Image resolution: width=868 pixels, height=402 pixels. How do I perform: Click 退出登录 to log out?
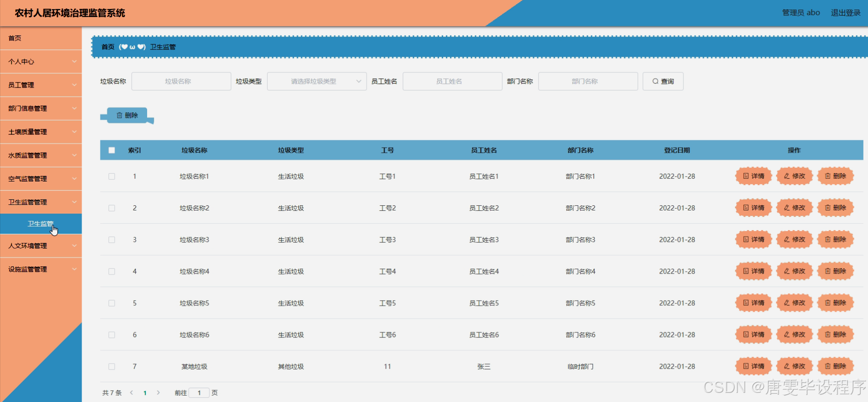(x=846, y=13)
